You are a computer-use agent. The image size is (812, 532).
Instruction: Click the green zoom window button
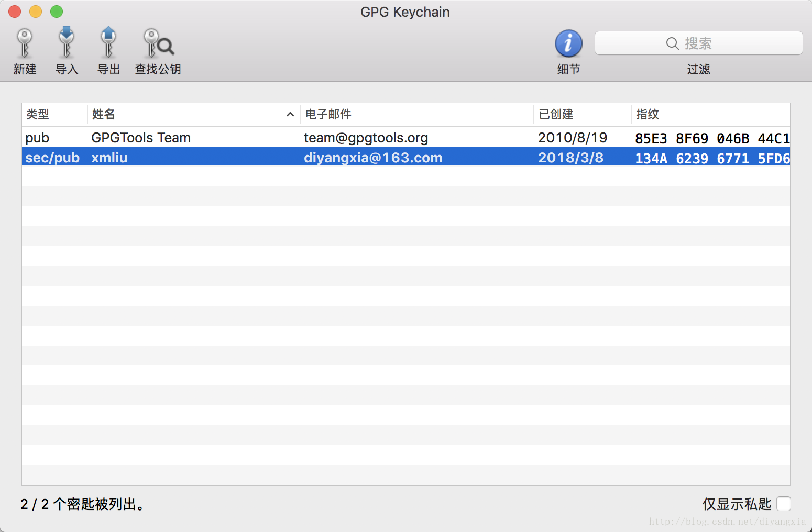57,12
